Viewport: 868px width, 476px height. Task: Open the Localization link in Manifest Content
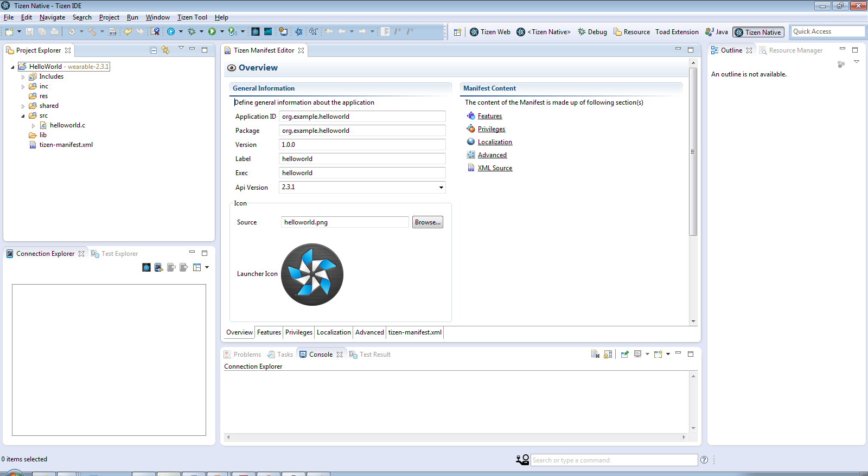495,142
